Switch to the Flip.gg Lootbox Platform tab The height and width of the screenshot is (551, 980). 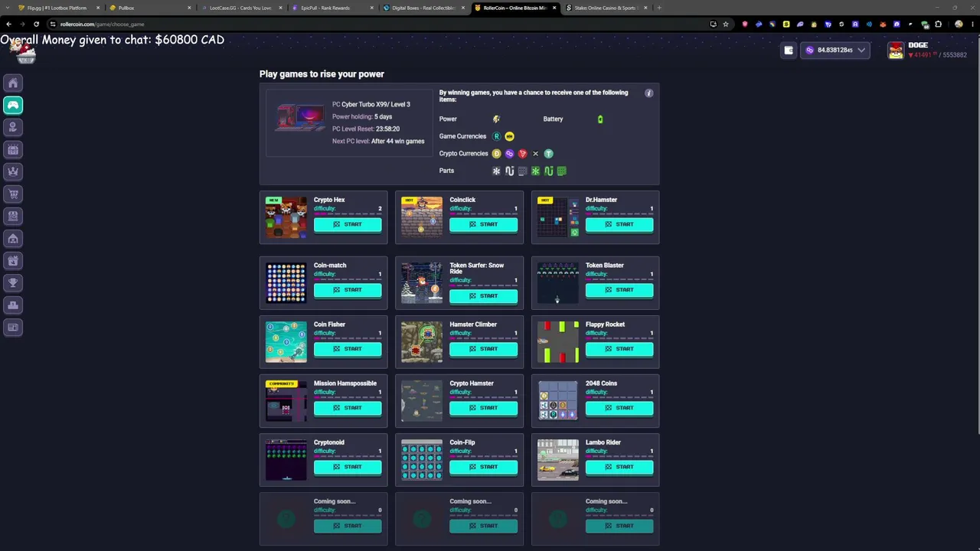tap(57, 8)
